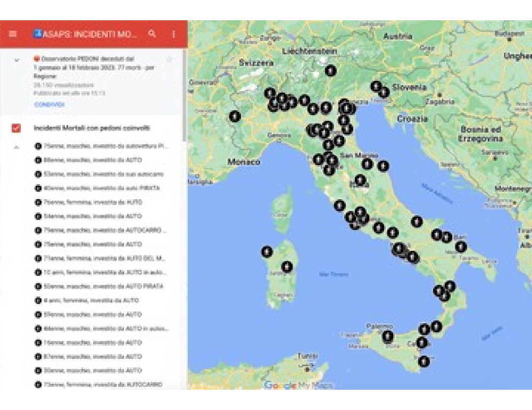Select the entry investita da AUTO DEL M...
532x410 pixels.
coord(100,258)
